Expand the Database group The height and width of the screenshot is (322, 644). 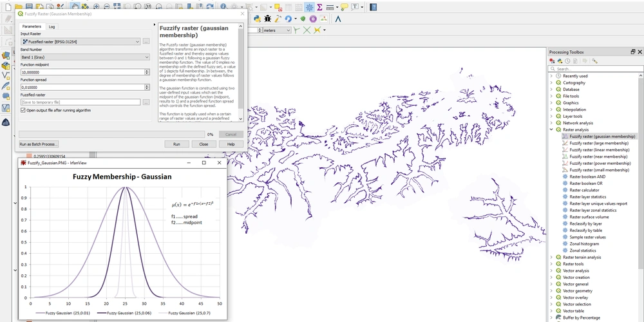[552, 89]
